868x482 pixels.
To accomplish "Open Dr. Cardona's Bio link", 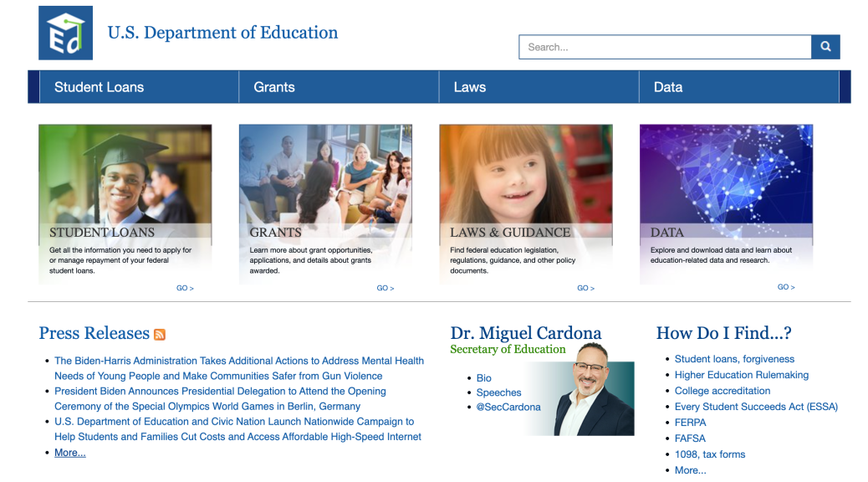I will coord(484,378).
